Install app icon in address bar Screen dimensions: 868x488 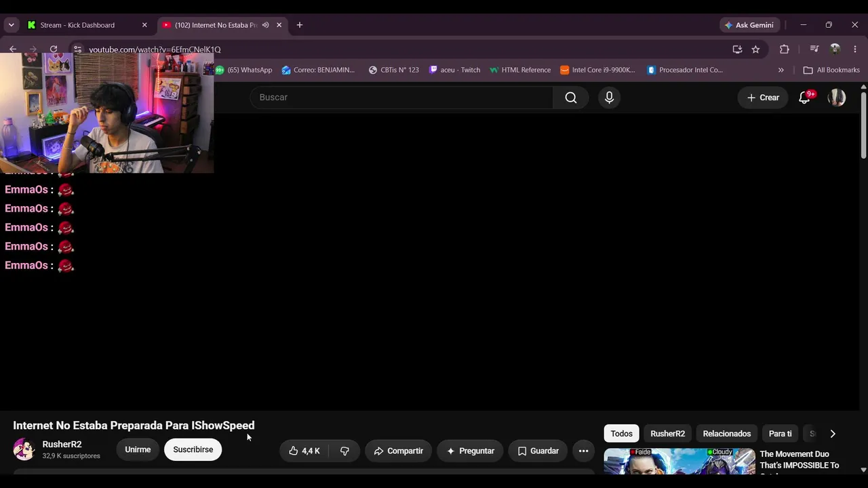[x=737, y=49]
